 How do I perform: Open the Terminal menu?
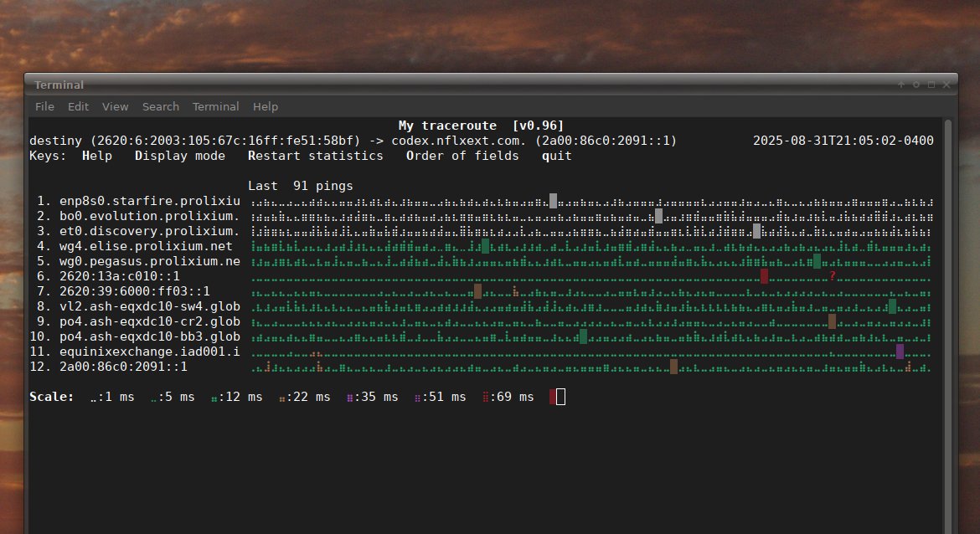(x=215, y=107)
